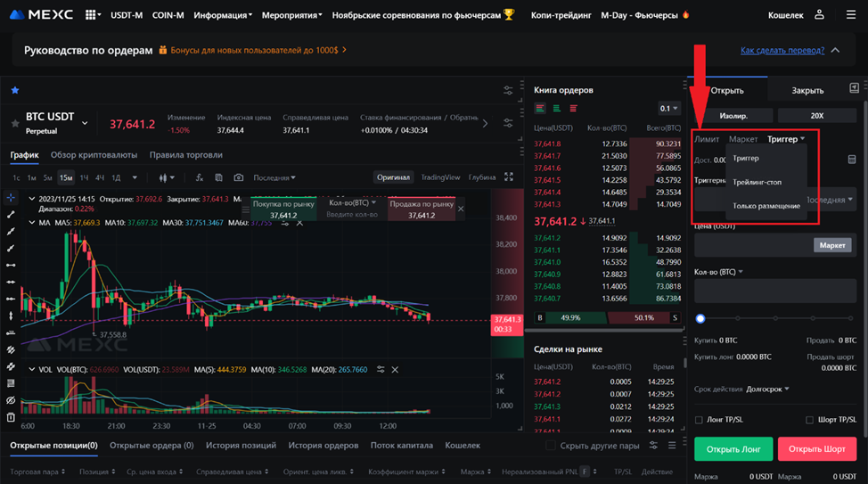Enable the Шорт TP/SL checkbox

tap(809, 420)
